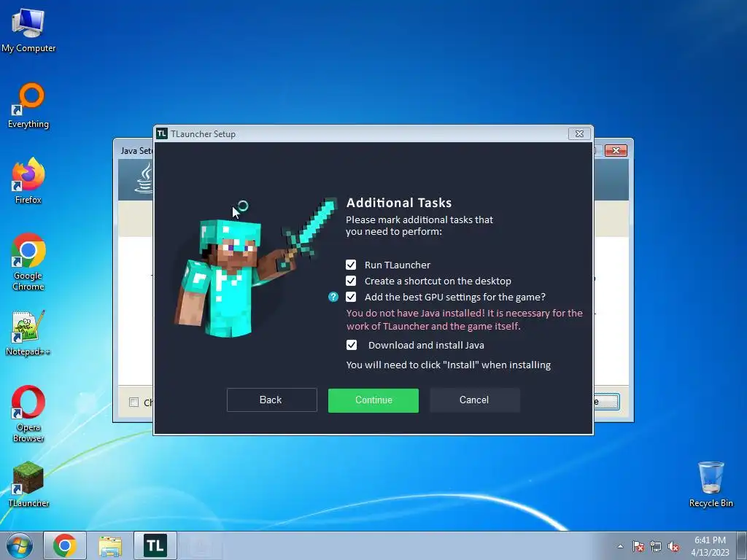
Task: Select the TLauncher desktop shortcut
Action: (x=28, y=484)
